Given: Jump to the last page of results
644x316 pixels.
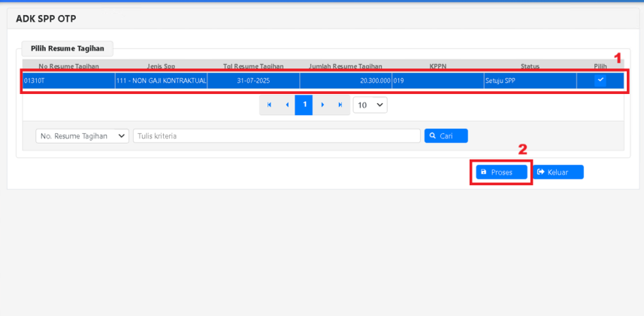Looking at the screenshot, I should coord(340,105).
